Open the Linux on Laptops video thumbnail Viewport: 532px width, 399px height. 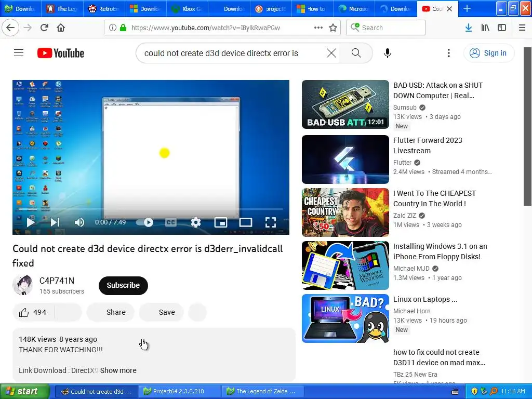click(345, 318)
